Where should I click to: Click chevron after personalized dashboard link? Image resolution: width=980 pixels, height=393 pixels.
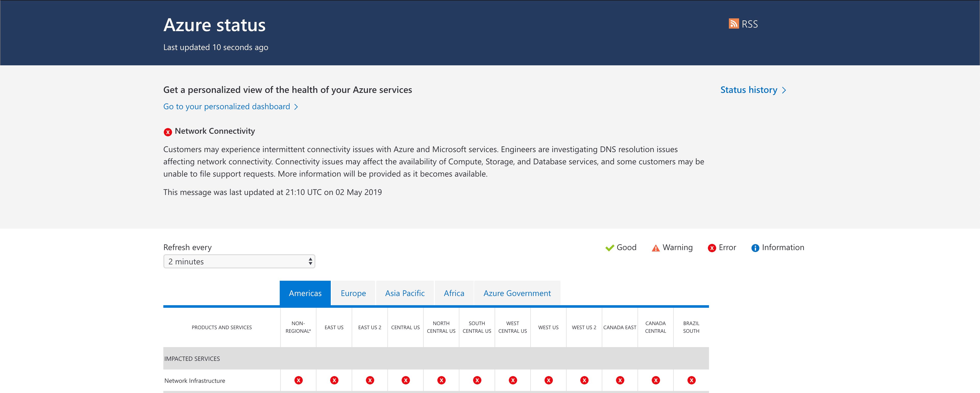tap(296, 107)
